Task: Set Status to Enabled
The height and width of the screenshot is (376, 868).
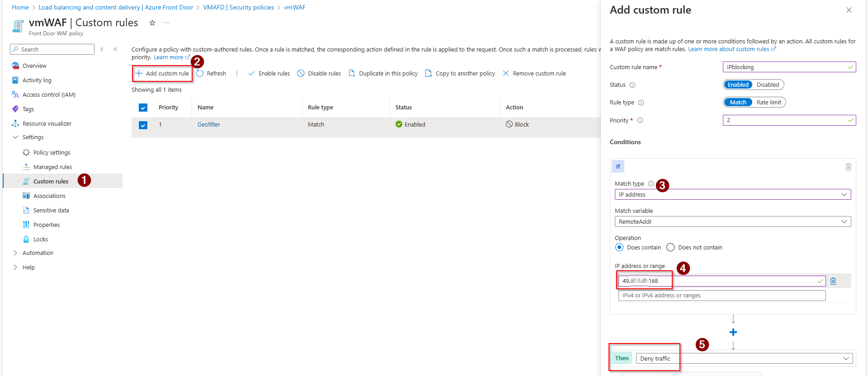Action: tap(738, 85)
